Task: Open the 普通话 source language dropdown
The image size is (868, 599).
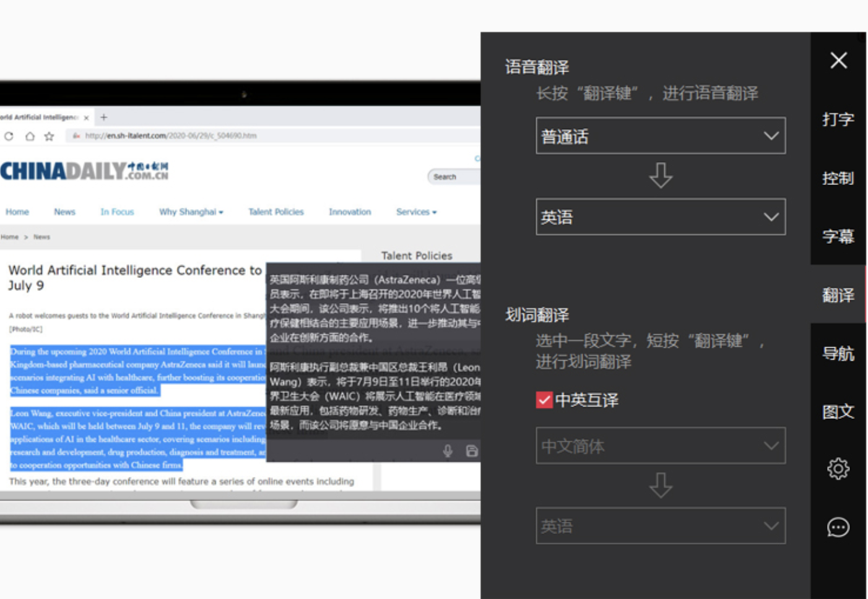Action: tap(660, 136)
